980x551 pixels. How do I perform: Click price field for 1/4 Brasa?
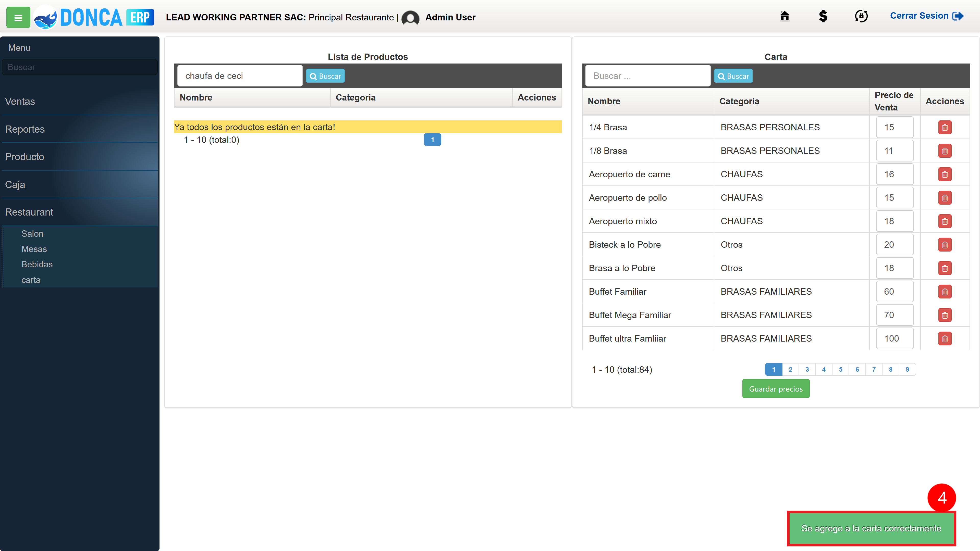point(895,127)
